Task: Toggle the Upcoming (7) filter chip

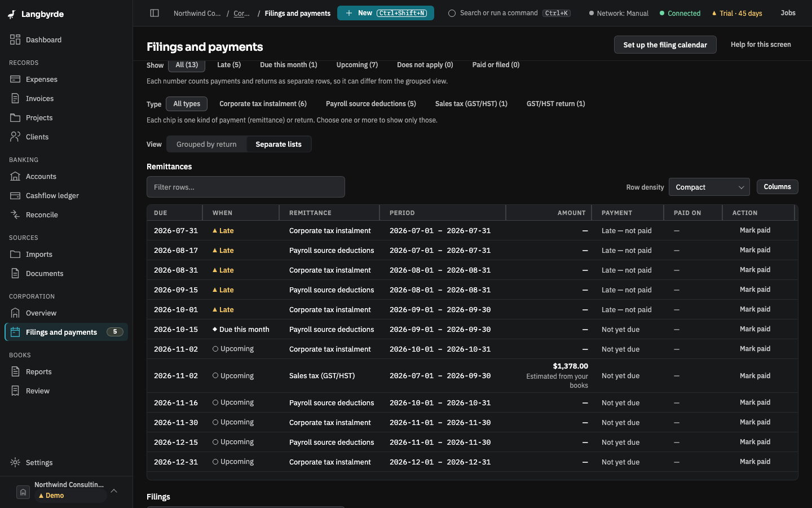Action: 357,65
